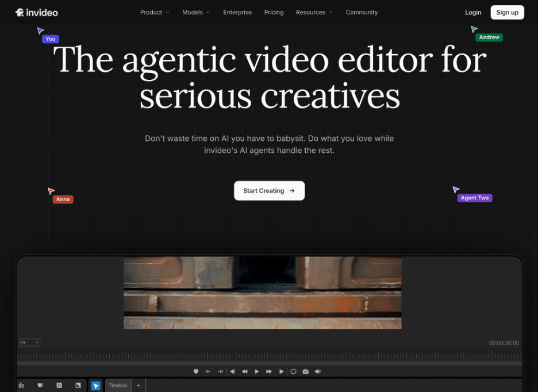Expand the Product menu
The image size is (538, 392).
tap(155, 12)
